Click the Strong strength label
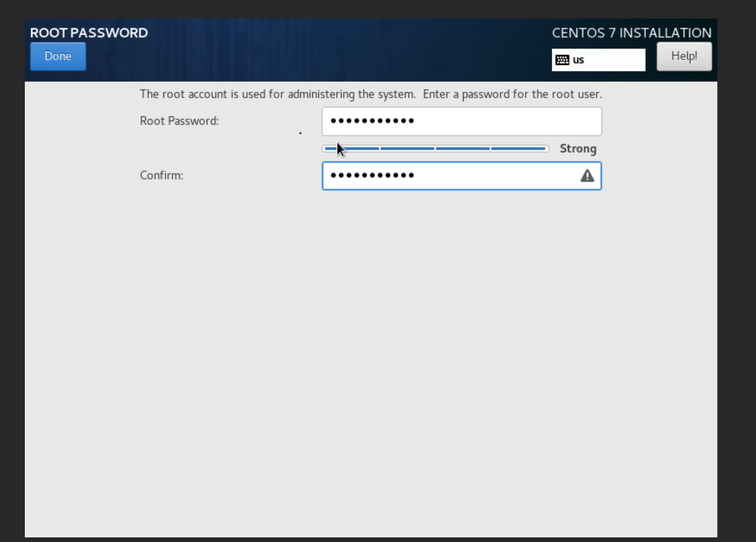This screenshot has height=542, width=756. pos(578,149)
